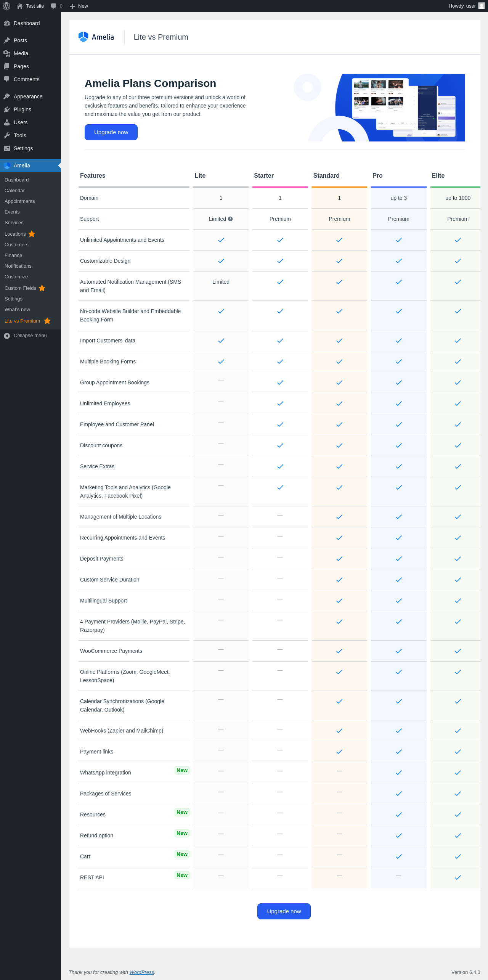Click the info icon beside Limited support
This screenshot has height=980, width=488.
pos(230,219)
